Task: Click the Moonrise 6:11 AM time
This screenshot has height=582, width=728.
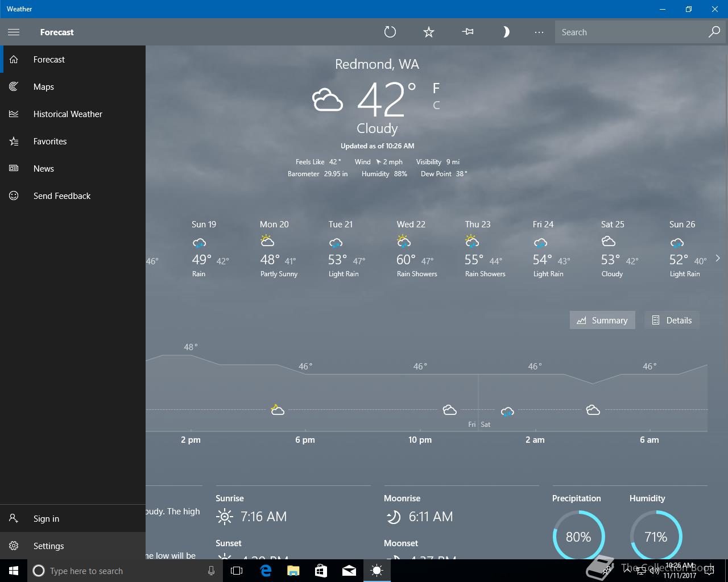Action: click(431, 517)
